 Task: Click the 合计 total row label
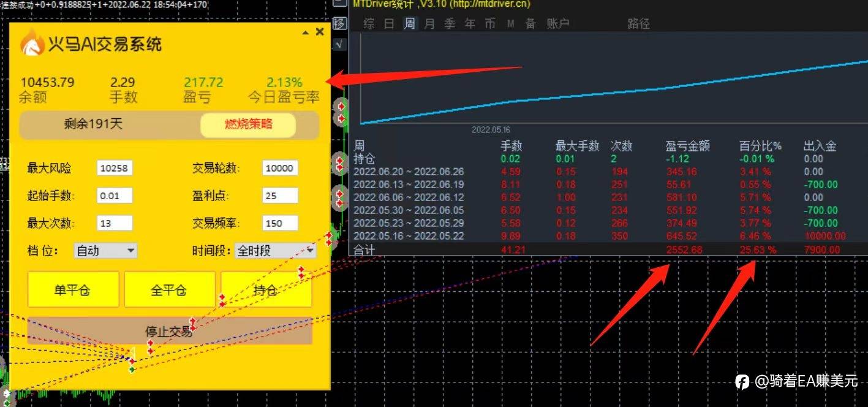[x=364, y=249]
